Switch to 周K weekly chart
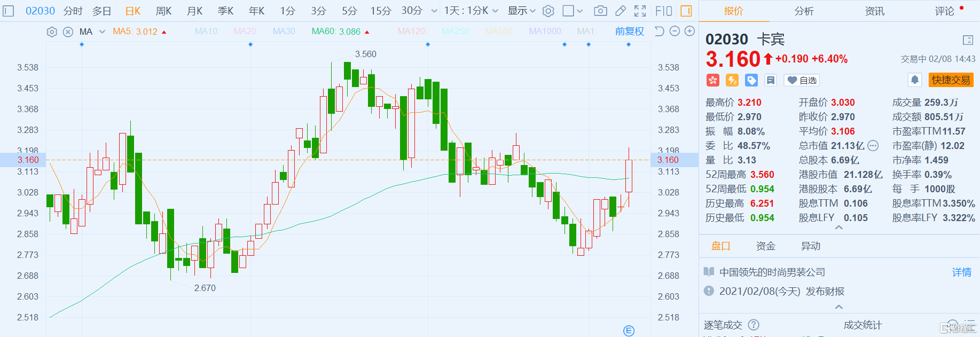 tap(163, 11)
